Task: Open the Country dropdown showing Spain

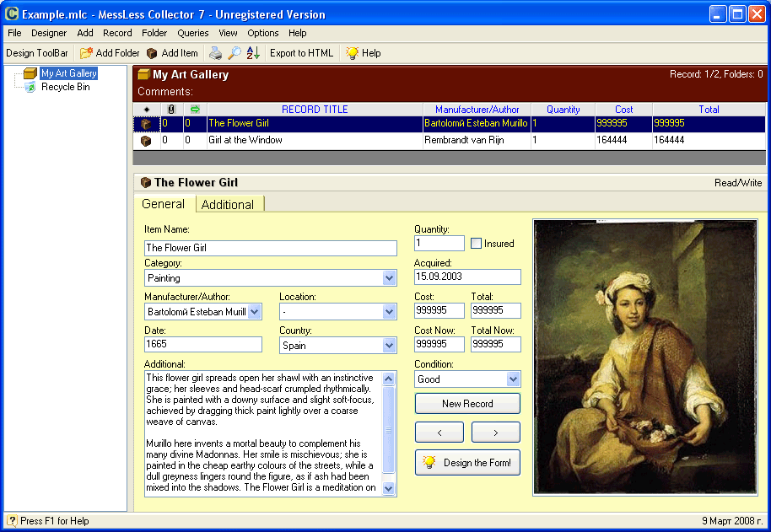Action: pos(390,346)
